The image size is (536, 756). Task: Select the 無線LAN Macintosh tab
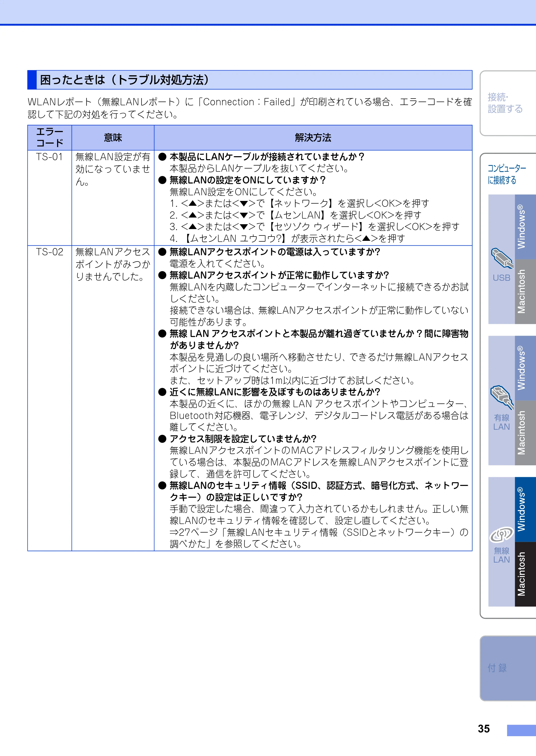coord(525,574)
